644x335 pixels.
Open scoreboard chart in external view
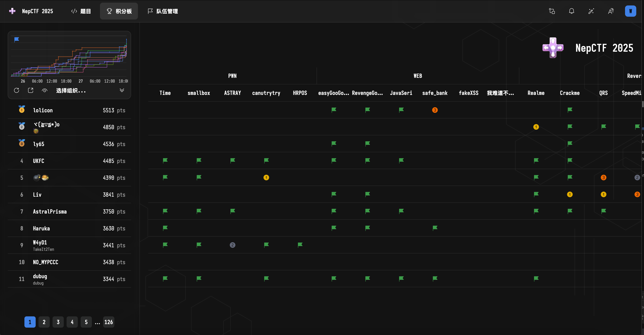pyautogui.click(x=31, y=90)
